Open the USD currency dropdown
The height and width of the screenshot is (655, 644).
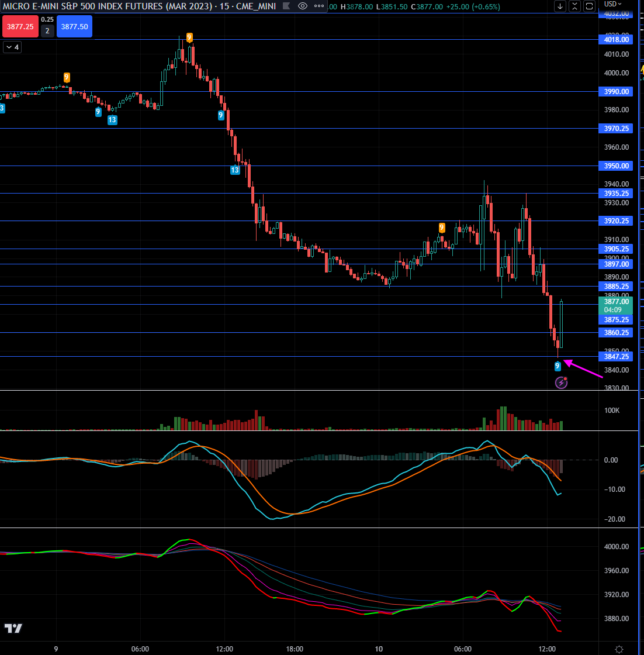click(614, 4)
